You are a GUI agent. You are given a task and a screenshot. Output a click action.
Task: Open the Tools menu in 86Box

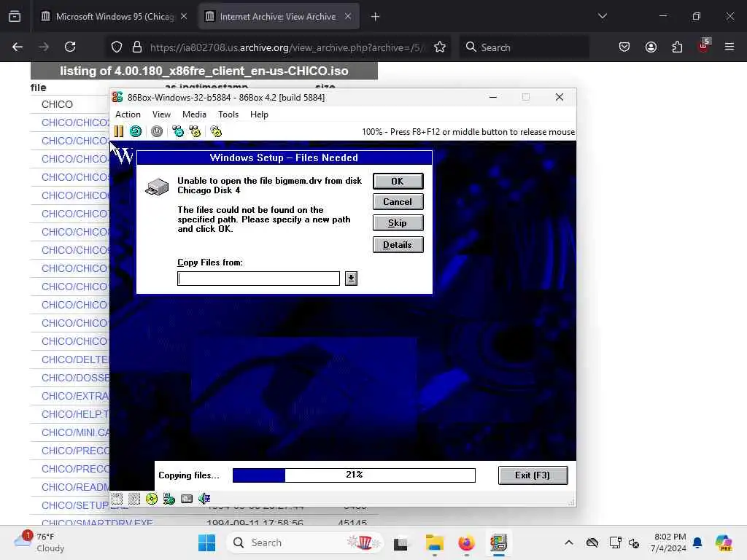click(x=228, y=114)
